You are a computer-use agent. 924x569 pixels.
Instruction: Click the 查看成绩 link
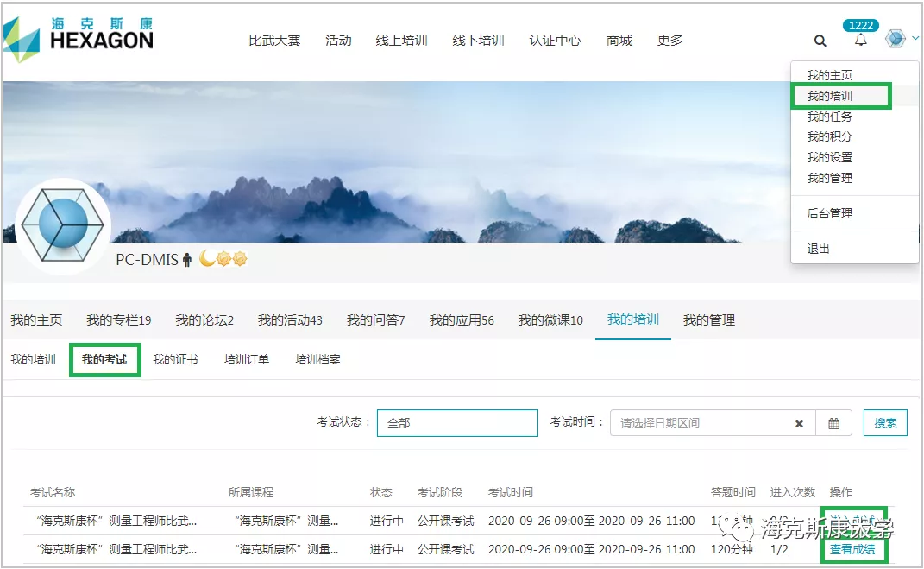(x=852, y=549)
